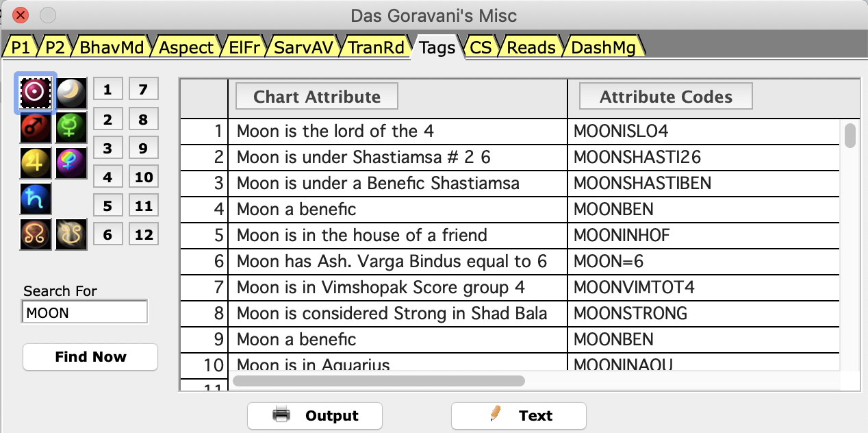Sort by Chart Attribute column header

316,97
